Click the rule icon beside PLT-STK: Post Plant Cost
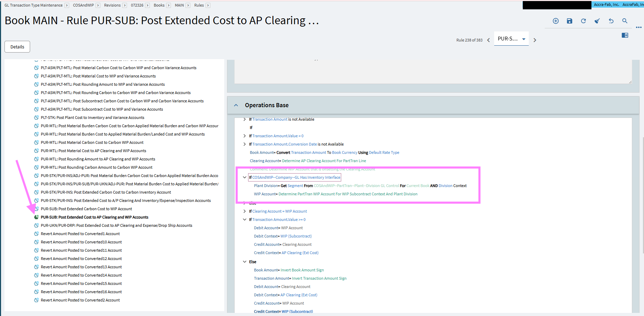The height and width of the screenshot is (316, 644). (x=36, y=118)
